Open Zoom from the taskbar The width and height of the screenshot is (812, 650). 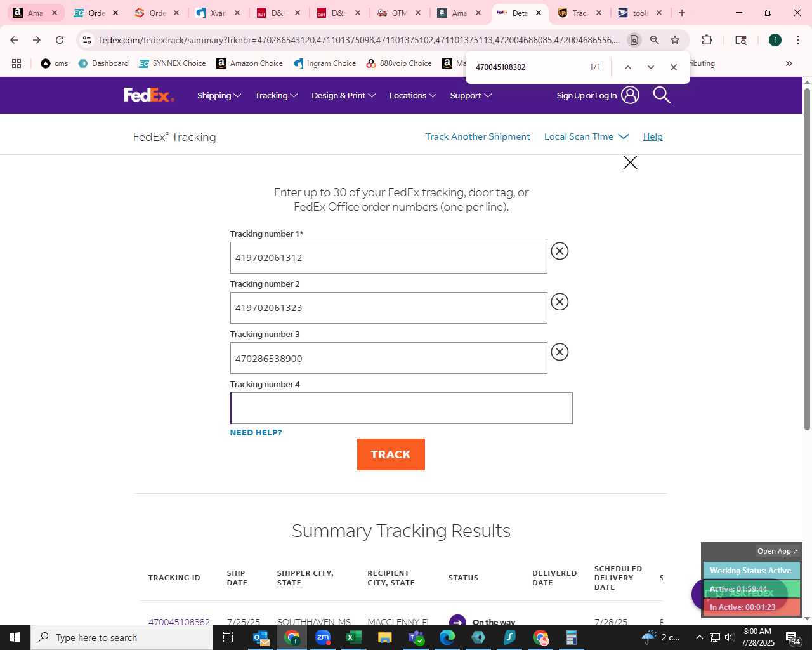click(323, 637)
